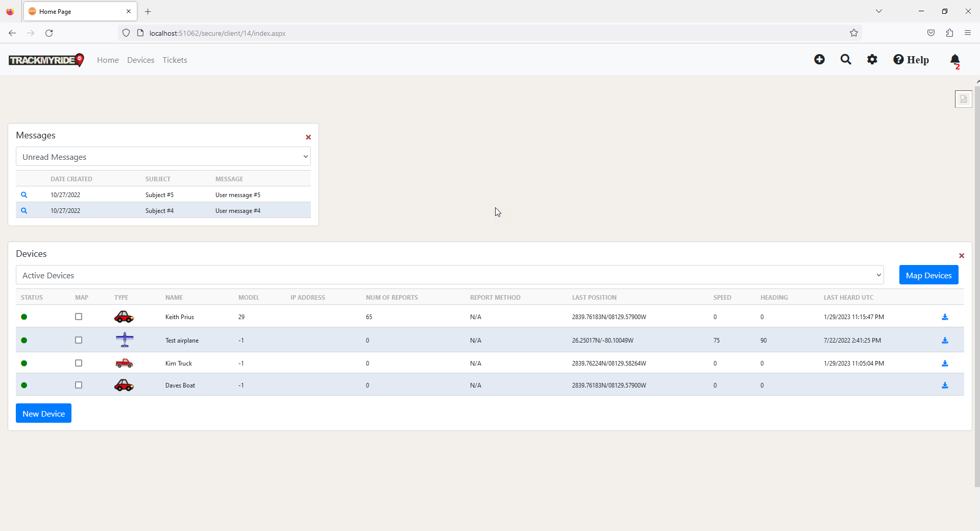Image resolution: width=980 pixels, height=531 pixels.
Task: Download reports for Test airplane
Action: [x=945, y=341]
